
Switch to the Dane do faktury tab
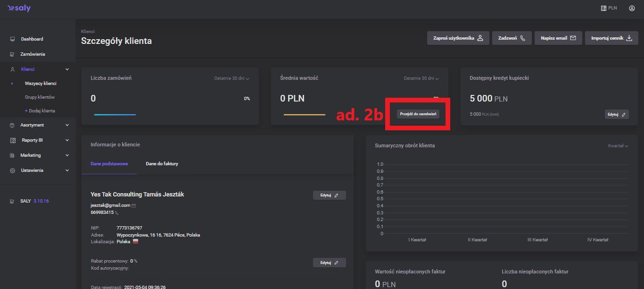click(162, 164)
